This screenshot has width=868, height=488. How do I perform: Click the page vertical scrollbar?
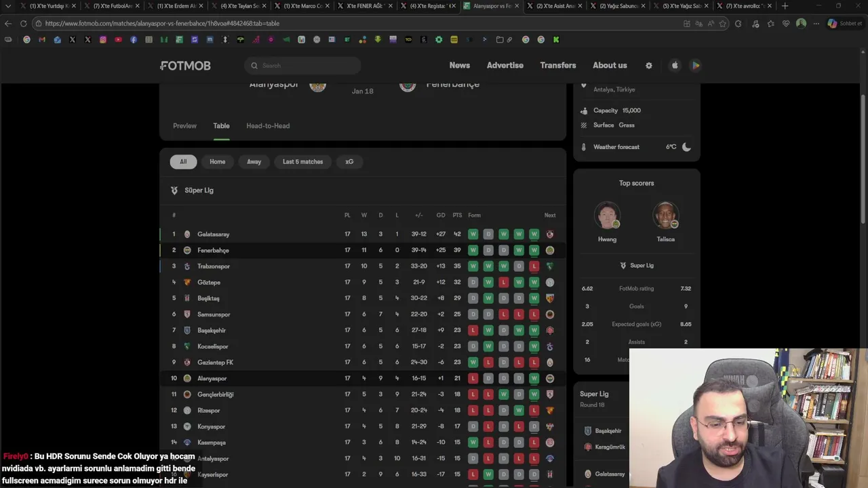[x=863, y=159]
